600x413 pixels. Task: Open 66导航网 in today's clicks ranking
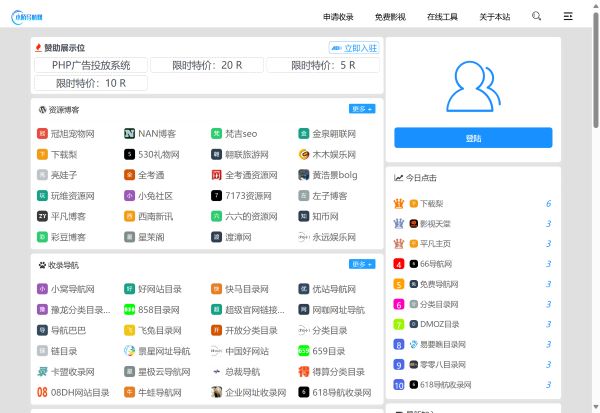[436, 264]
